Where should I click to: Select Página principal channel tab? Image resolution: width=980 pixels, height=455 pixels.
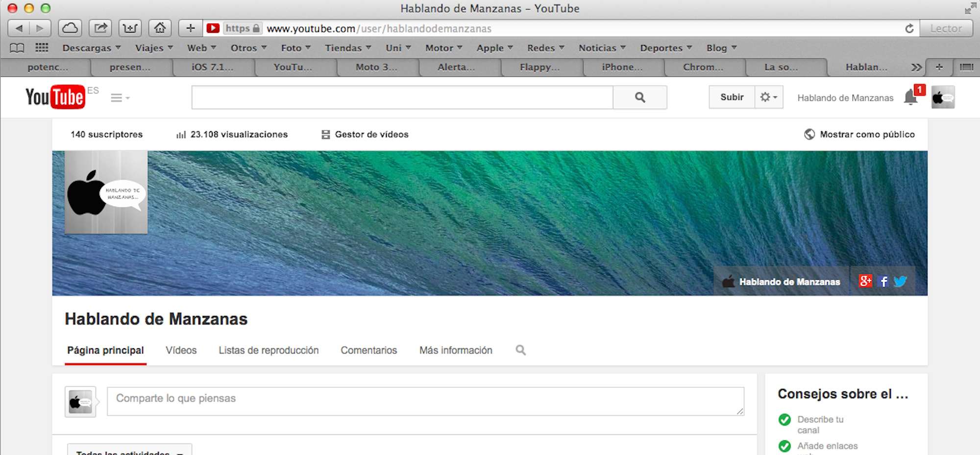pyautogui.click(x=105, y=350)
